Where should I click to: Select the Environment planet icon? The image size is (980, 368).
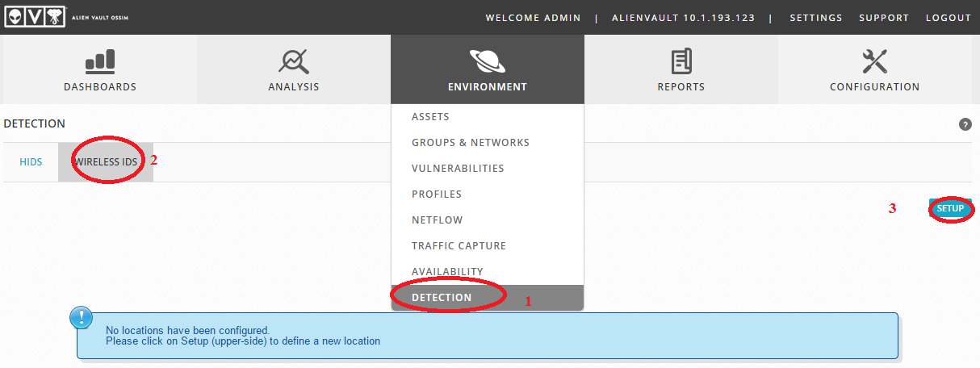click(x=487, y=61)
